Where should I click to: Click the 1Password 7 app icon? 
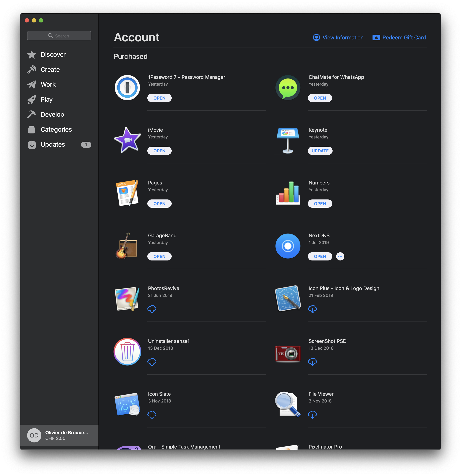(x=127, y=88)
